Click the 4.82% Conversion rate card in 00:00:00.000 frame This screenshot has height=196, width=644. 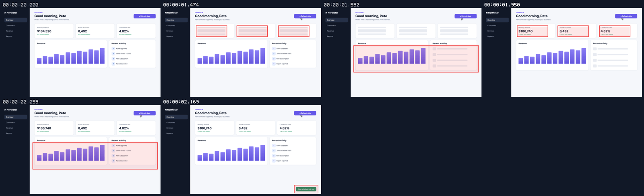pos(136,31)
